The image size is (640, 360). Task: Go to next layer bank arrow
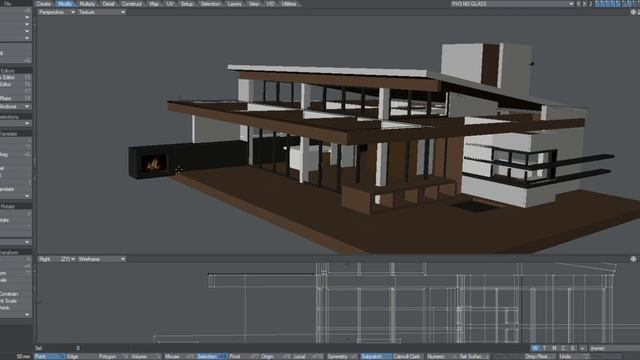click(584, 4)
